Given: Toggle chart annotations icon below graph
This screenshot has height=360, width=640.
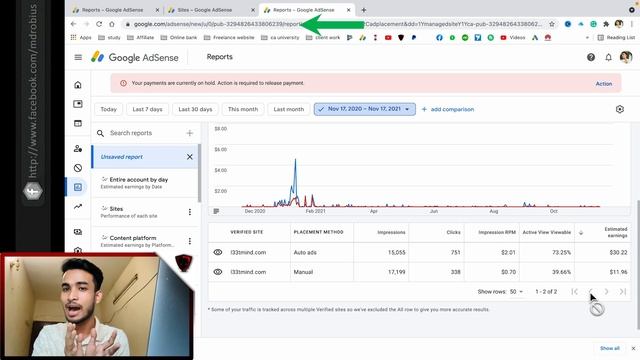Looking at the screenshot, I should (x=216, y=211).
